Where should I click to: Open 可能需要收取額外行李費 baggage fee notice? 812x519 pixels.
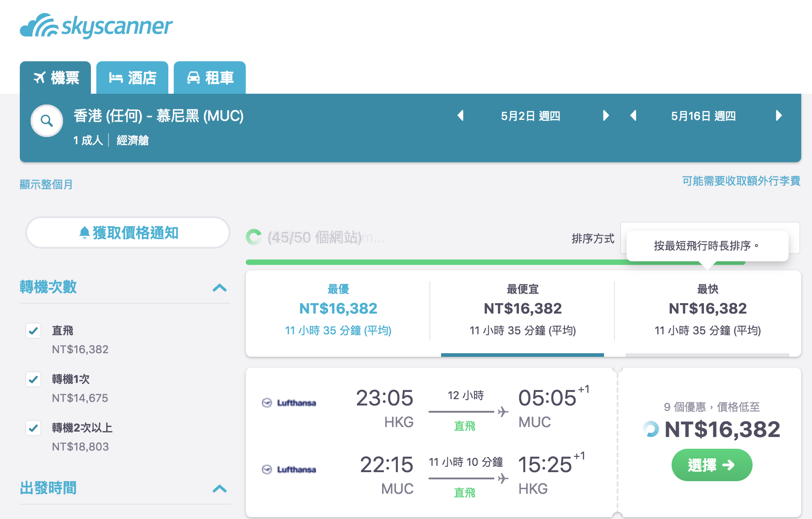[741, 181]
